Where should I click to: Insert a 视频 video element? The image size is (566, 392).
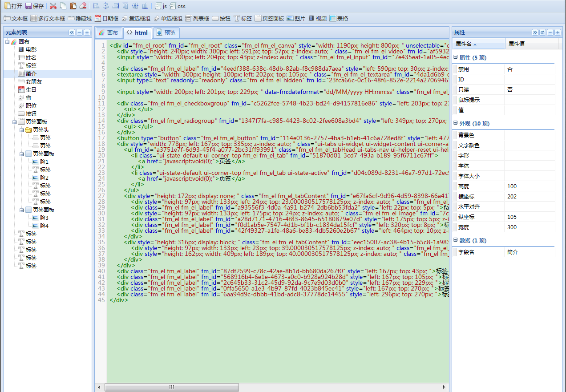[x=317, y=18]
